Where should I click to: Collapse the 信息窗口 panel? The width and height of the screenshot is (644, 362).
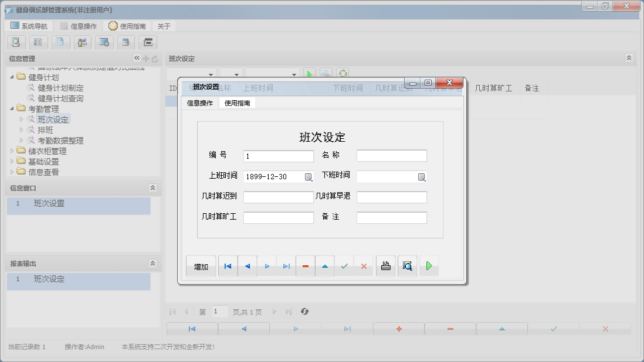point(152,187)
